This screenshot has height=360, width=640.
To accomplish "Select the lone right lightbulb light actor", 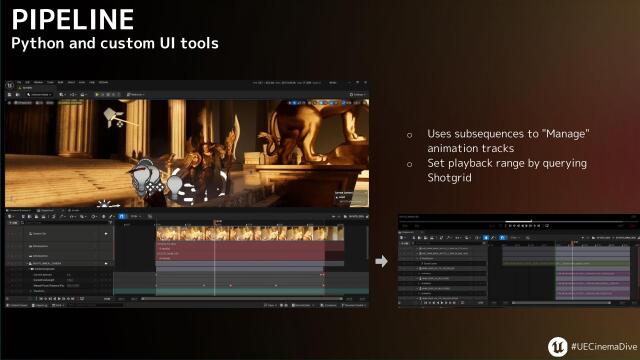I will click(x=175, y=186).
